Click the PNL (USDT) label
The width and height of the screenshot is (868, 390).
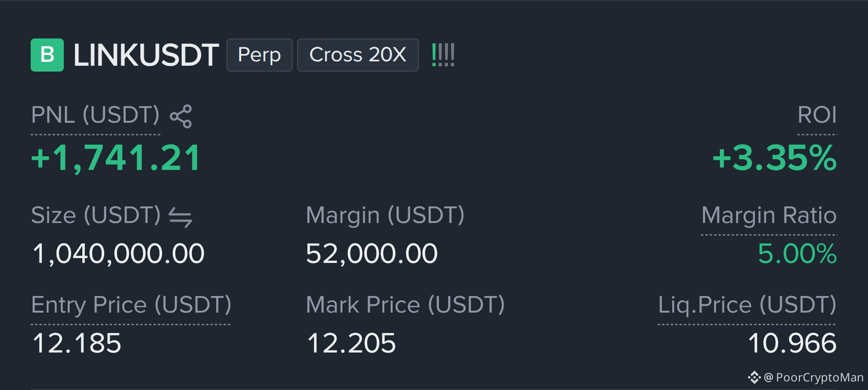click(95, 115)
